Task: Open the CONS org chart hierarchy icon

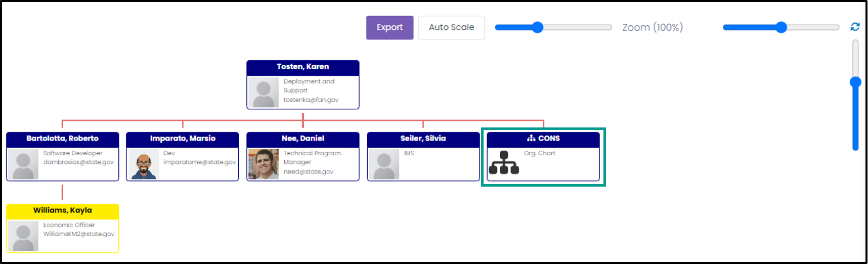Action: pyautogui.click(x=504, y=162)
